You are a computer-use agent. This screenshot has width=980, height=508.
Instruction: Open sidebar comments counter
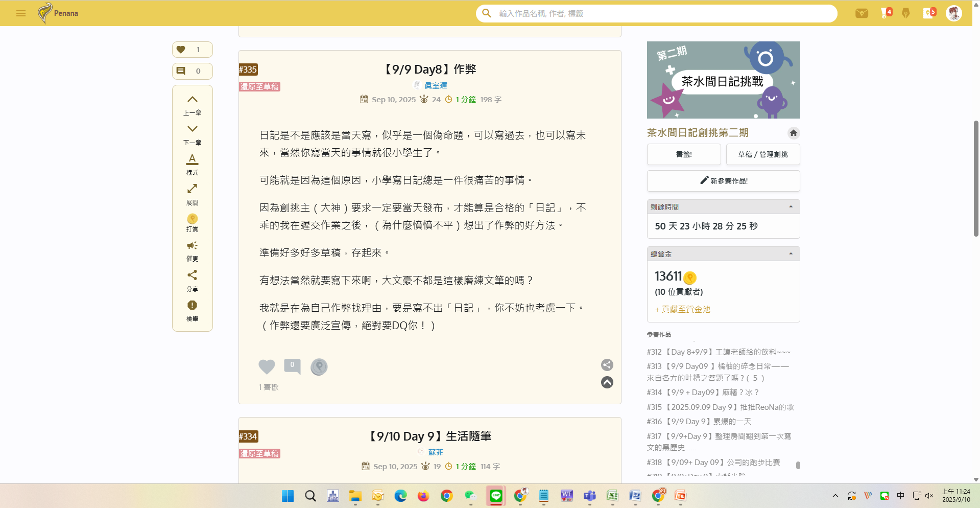(x=193, y=71)
